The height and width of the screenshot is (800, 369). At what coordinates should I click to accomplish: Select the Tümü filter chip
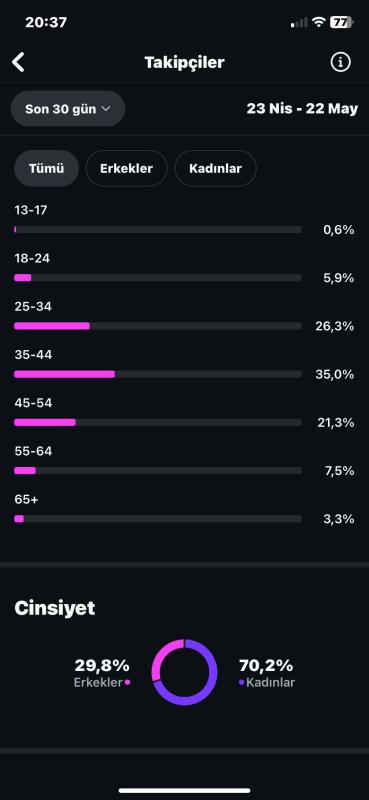point(46,168)
